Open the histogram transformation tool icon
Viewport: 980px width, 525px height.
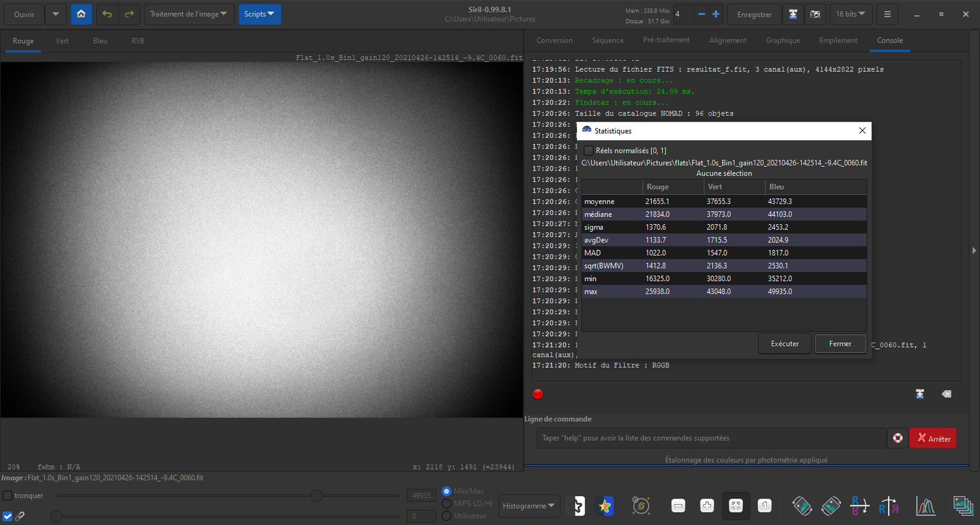925,505
